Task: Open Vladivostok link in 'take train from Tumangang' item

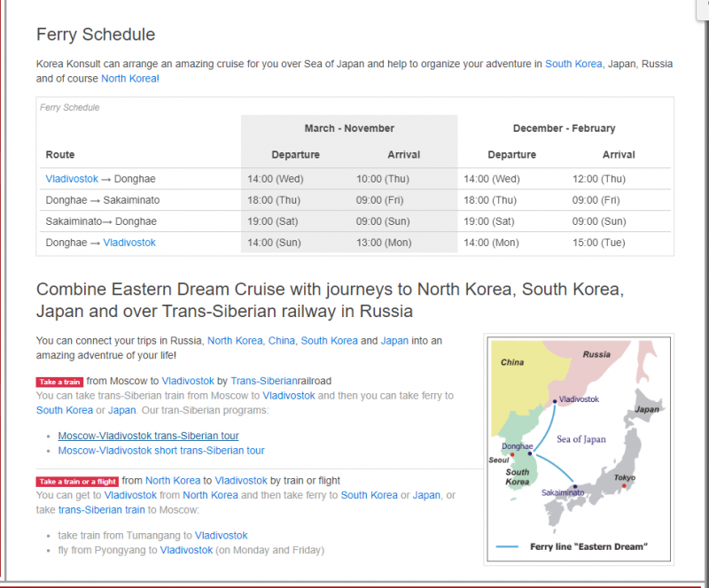Action: 221,535
